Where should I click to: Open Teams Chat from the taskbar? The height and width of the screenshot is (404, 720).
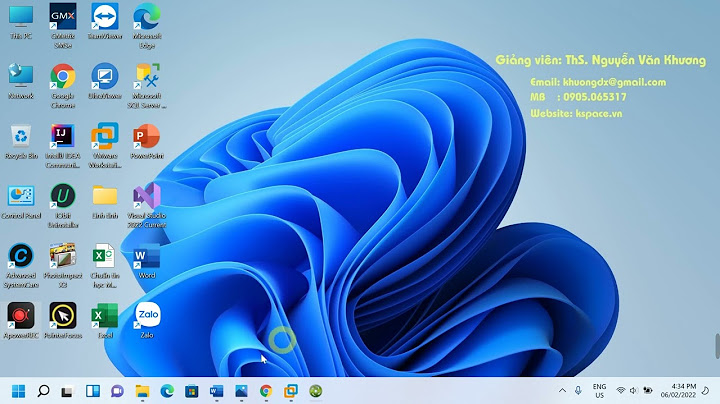[x=117, y=391]
